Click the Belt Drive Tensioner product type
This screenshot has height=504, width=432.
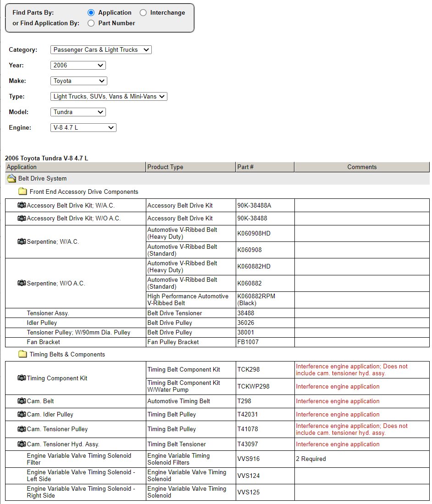pos(175,313)
